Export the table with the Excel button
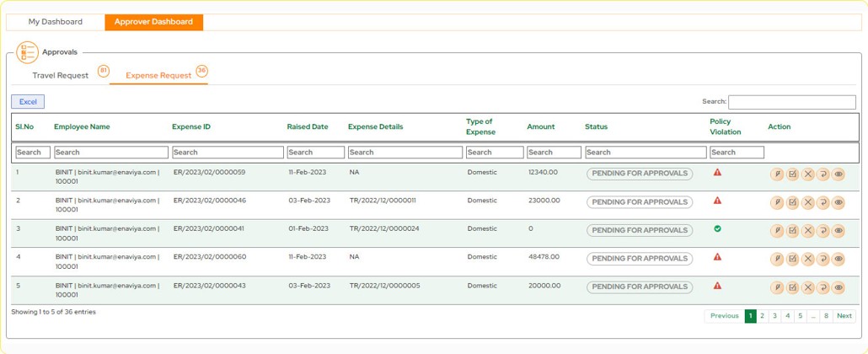The image size is (868, 354). click(x=28, y=102)
